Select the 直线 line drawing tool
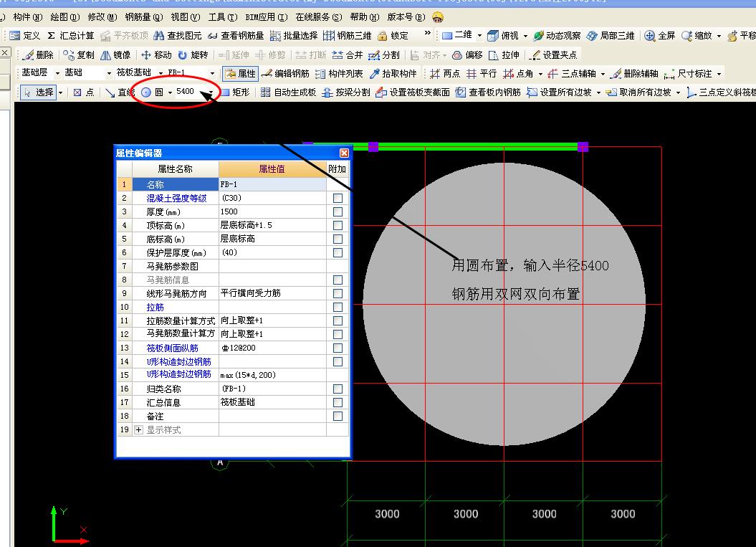This screenshot has height=547, width=756. coord(120,92)
